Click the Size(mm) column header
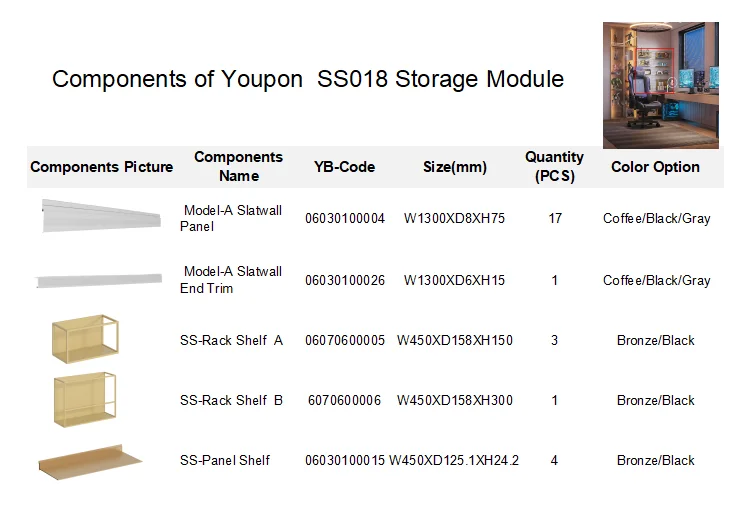Screen dimensions: 750x505 click(455, 167)
